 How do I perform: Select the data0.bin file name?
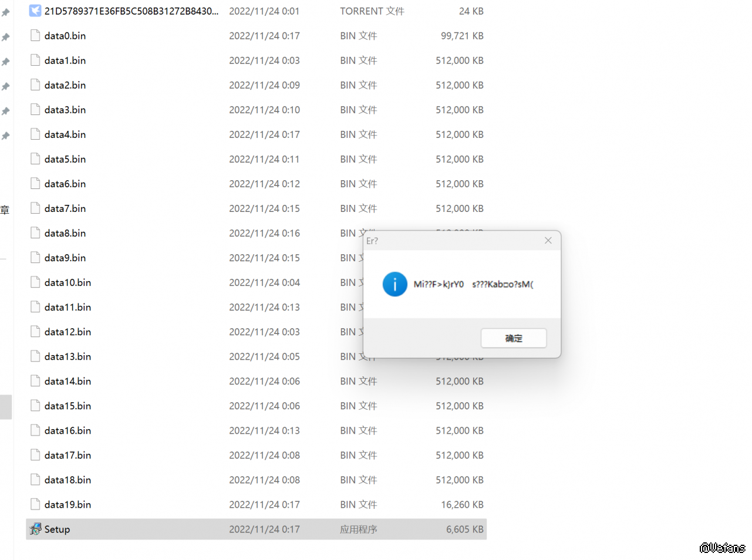[x=65, y=36]
